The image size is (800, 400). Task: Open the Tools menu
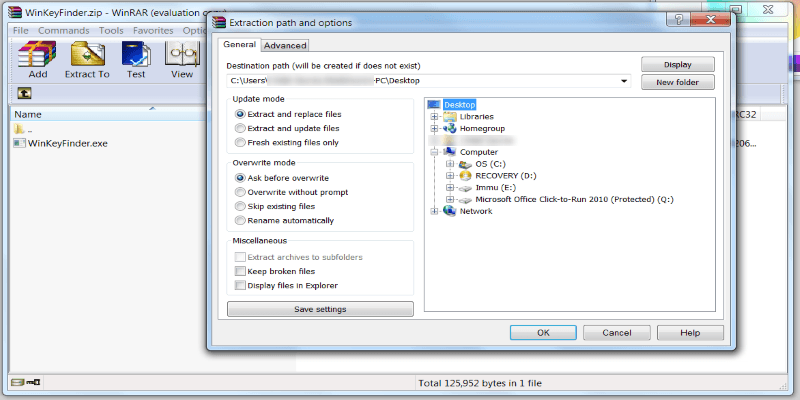(111, 31)
